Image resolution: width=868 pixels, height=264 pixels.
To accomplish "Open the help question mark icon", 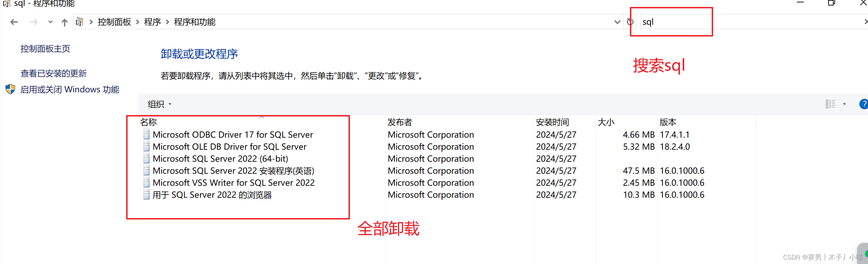I will point(864,104).
